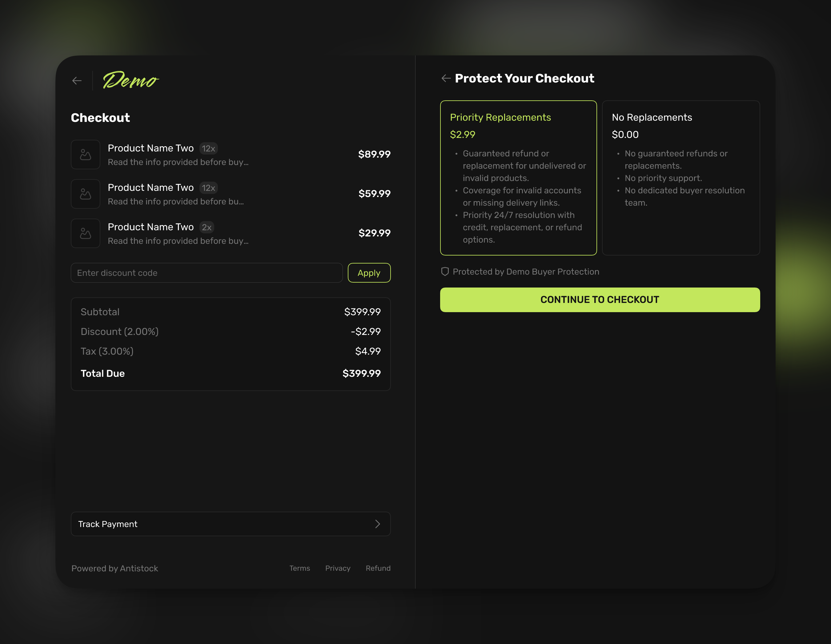Image resolution: width=831 pixels, height=644 pixels.
Task: Click the back arrow beside the Demo logo
Action: click(x=77, y=80)
